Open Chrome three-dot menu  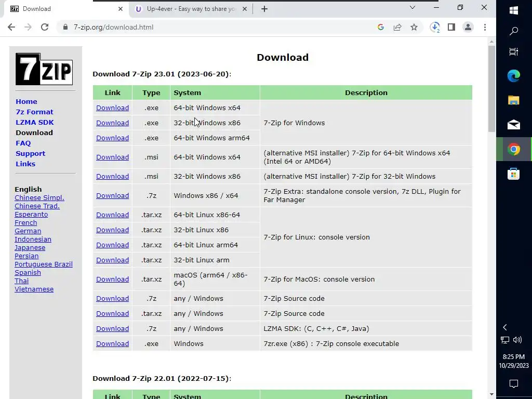tap(485, 27)
